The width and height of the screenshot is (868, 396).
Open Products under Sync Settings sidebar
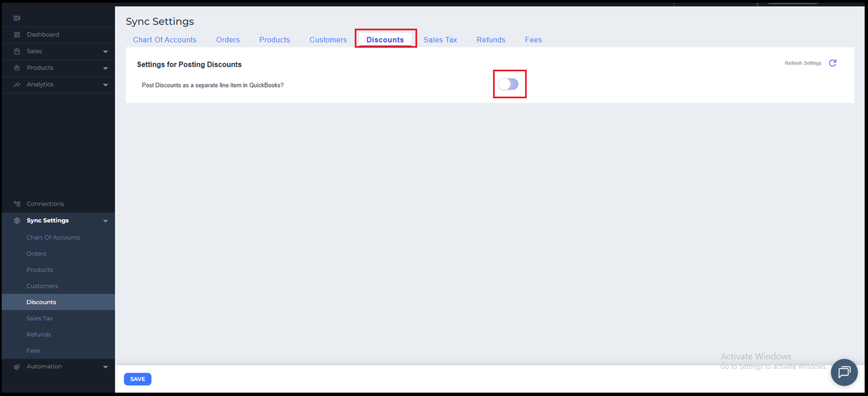pos(39,270)
